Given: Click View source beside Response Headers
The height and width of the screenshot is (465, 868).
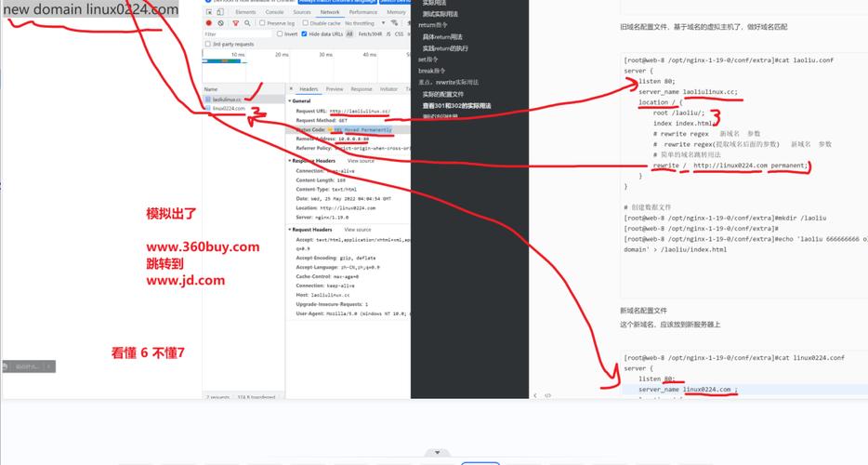Looking at the screenshot, I should [x=361, y=161].
